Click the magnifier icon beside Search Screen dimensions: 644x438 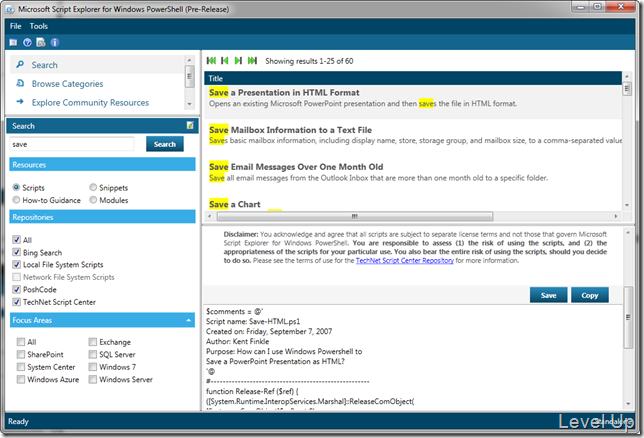(20, 65)
